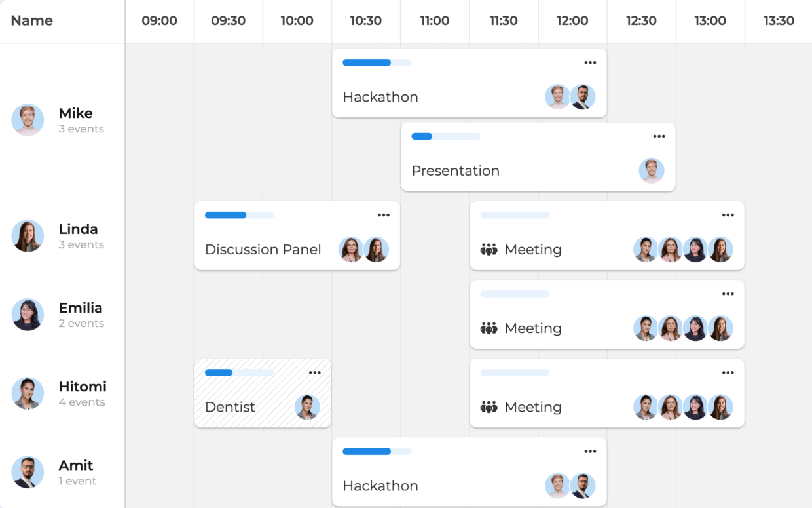Viewport: 812px width, 508px height.
Task: Select Hitomi's profile photo in sidebar
Action: (28, 393)
